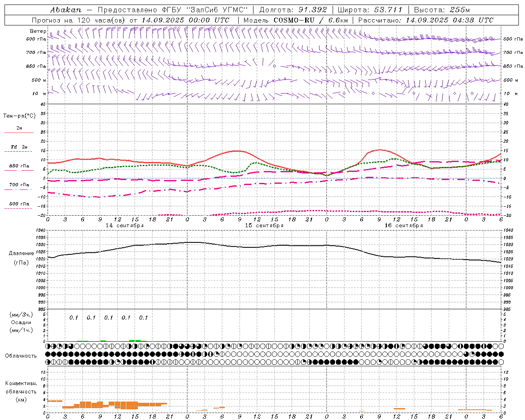
Task: Click the red 2м temperature legend line
Action: pos(19,132)
